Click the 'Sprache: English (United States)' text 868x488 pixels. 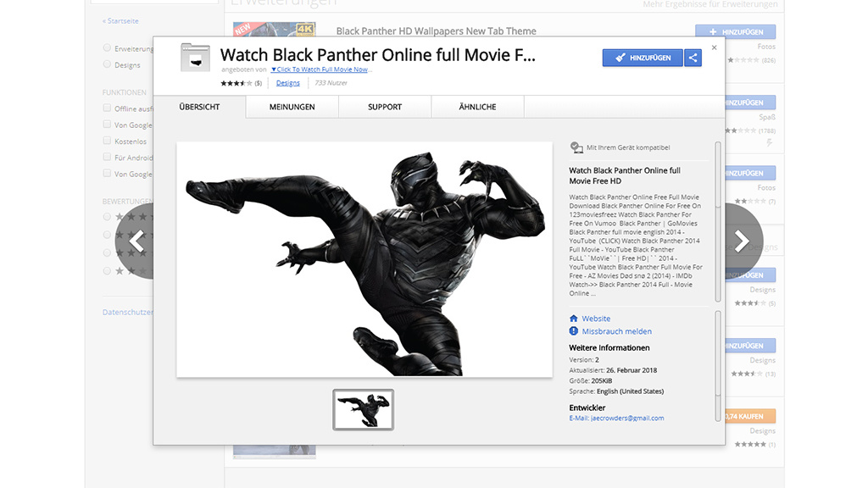click(x=616, y=391)
